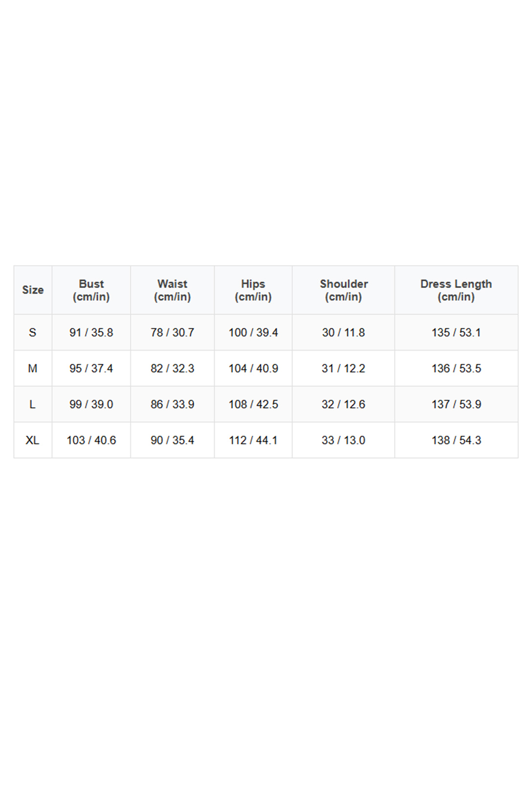Viewport: 532px width, 798px height.
Task: Select the XL size row label
Action: click(33, 440)
